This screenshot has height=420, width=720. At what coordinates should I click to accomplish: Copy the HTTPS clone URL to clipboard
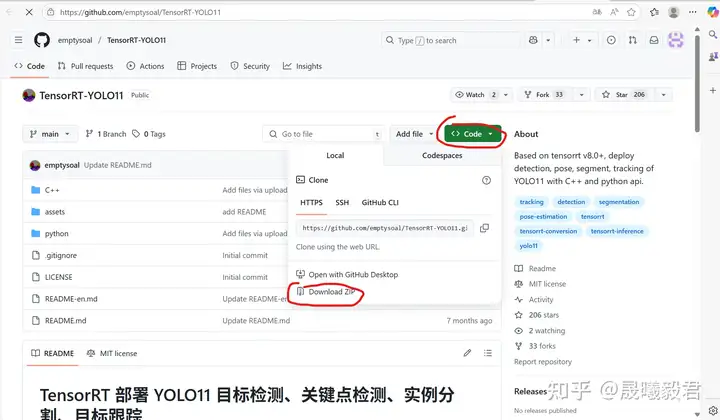pos(484,228)
